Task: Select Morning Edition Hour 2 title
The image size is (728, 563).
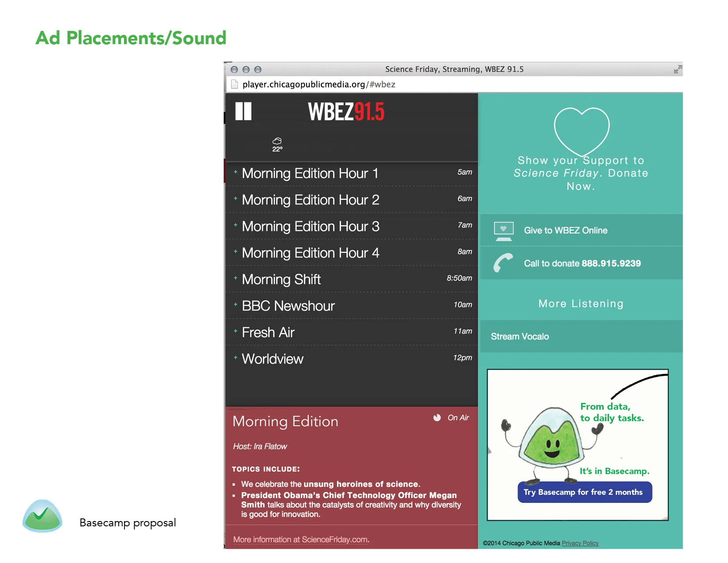Action: click(311, 200)
